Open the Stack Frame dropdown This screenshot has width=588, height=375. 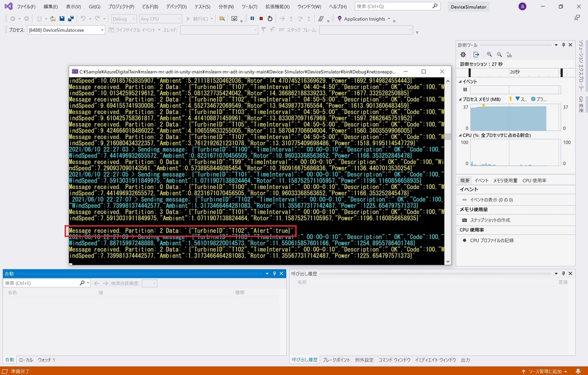(367, 30)
